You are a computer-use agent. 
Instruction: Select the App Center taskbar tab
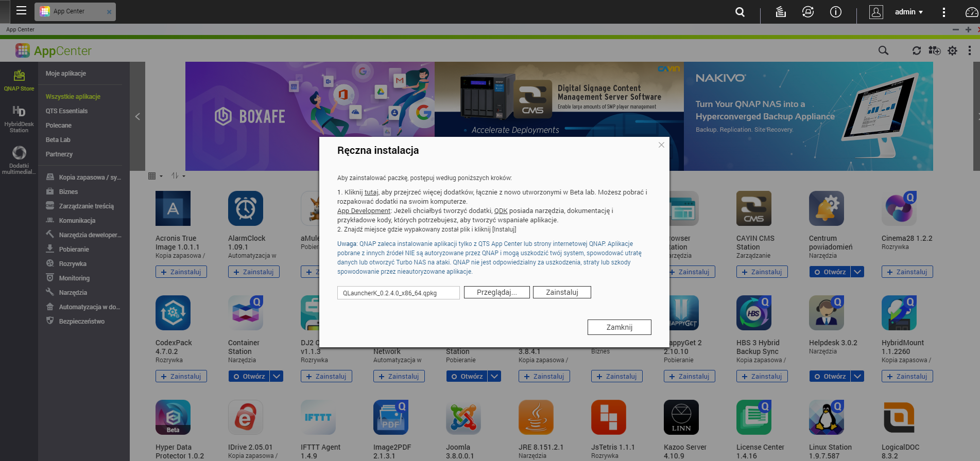(x=75, y=11)
